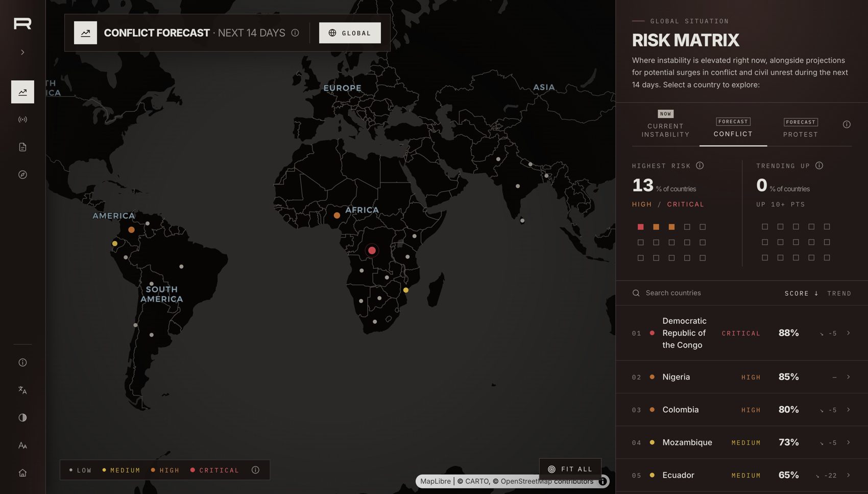This screenshot has height=494, width=868.
Task: Sort the list by TREND
Action: [x=839, y=293]
